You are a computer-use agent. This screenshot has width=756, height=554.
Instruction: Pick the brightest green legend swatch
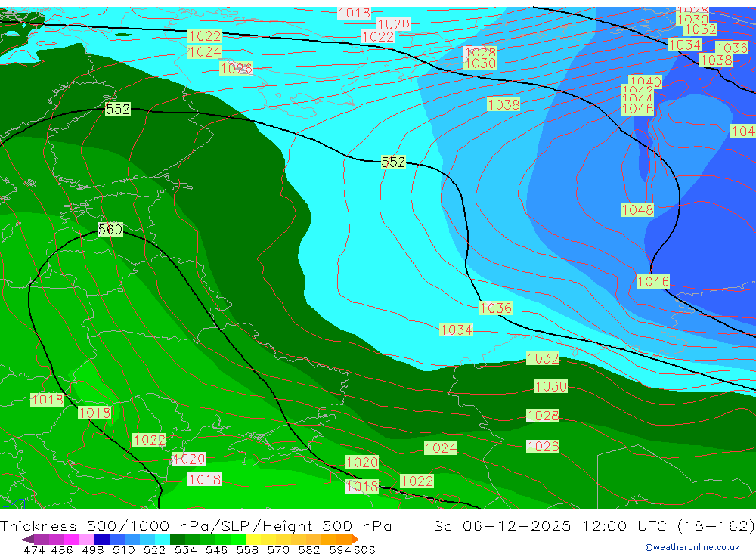(238, 539)
